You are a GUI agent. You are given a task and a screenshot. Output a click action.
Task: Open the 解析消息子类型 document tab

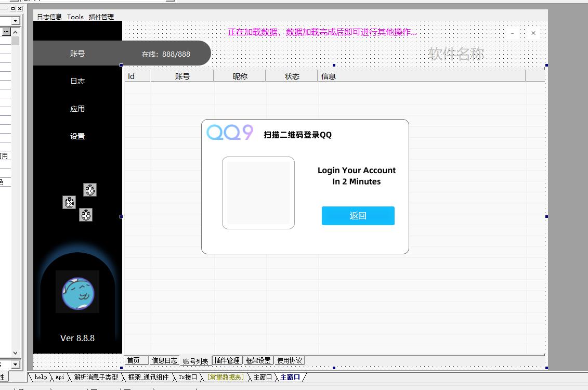tap(96, 377)
